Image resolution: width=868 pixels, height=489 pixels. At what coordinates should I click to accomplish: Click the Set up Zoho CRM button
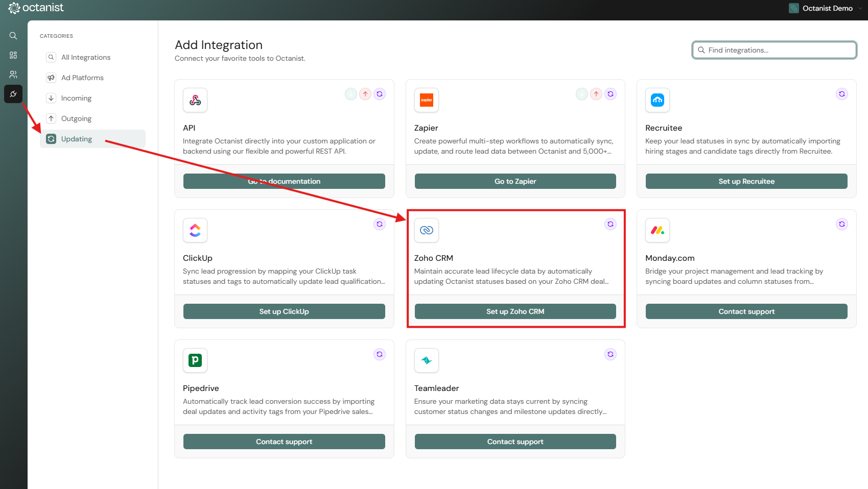[x=514, y=311]
